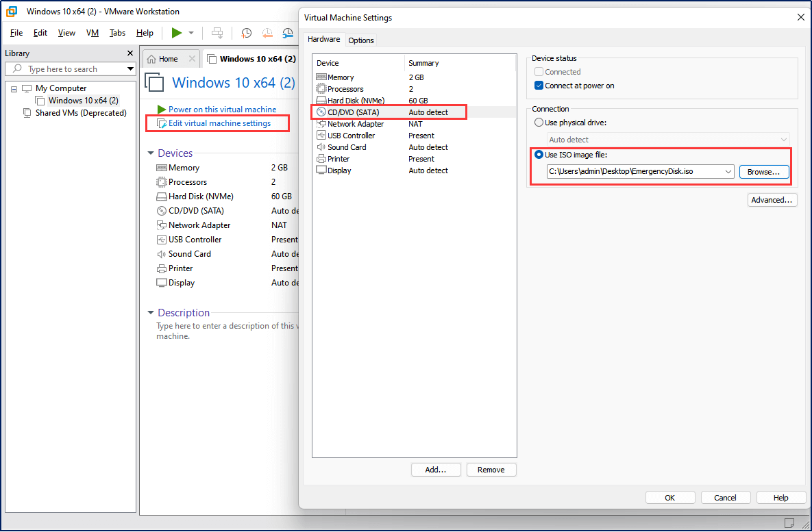Screen dimensions: 812x532
Task: Select Printer row icon in settings list
Action: coord(321,159)
